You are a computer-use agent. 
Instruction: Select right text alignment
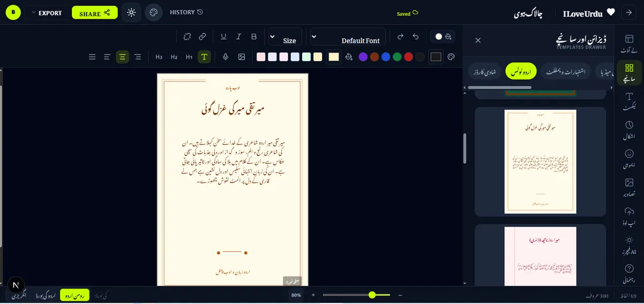tap(137, 57)
